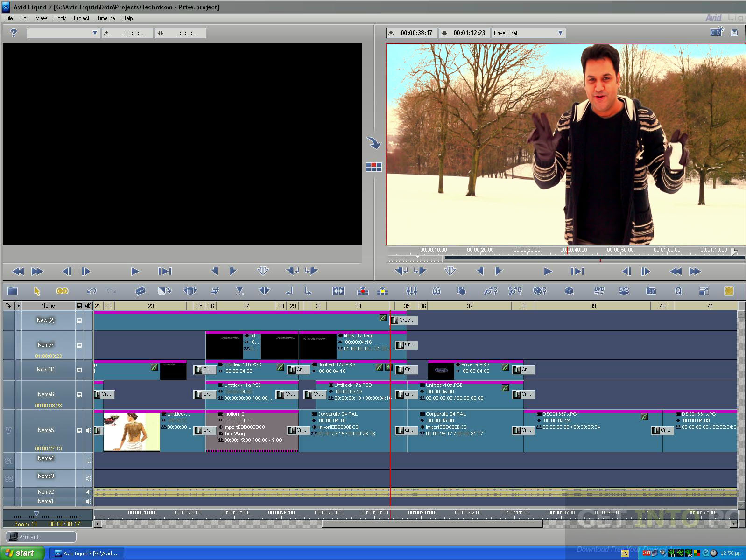Open the Timeline menu
Viewport: 746px width, 560px height.
click(x=106, y=18)
